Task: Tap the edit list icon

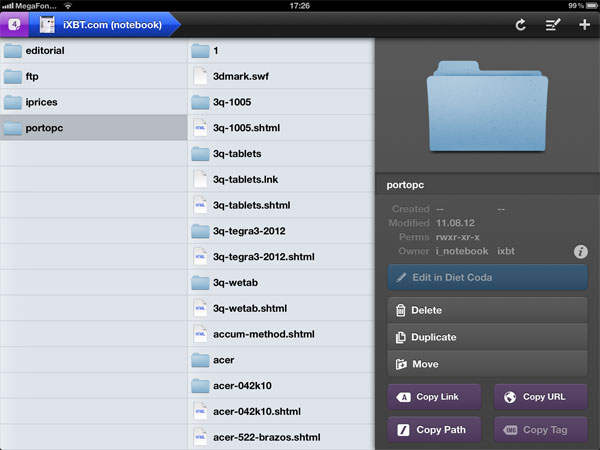Action: (x=553, y=25)
